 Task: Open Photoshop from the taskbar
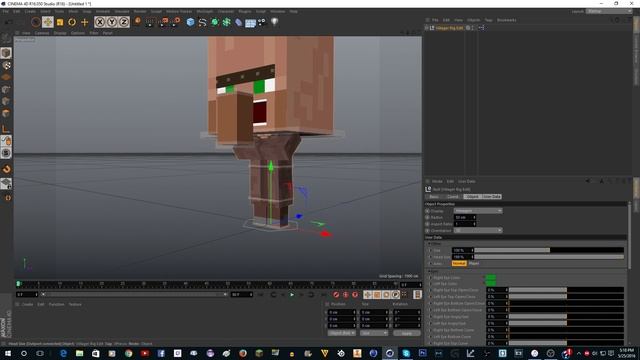pos(422,353)
